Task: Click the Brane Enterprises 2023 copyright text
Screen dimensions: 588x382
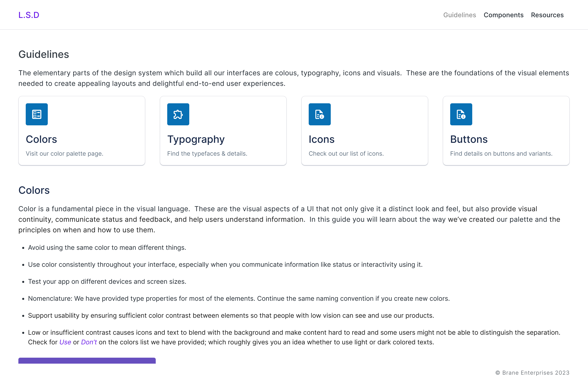Action: pos(532,373)
